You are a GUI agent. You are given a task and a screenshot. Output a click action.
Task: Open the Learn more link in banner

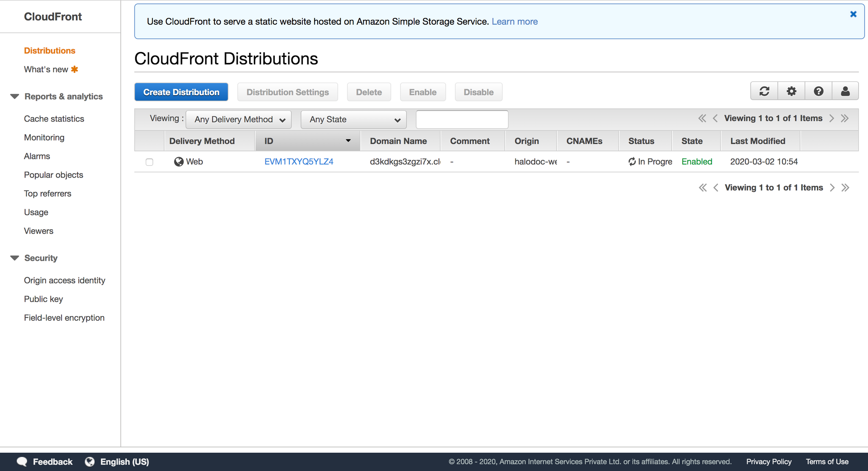pos(514,22)
